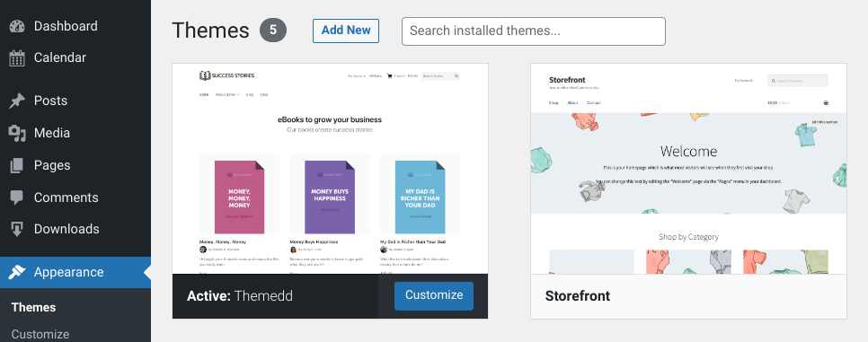Click the Search installed themes field
868x342 pixels.
tap(534, 31)
